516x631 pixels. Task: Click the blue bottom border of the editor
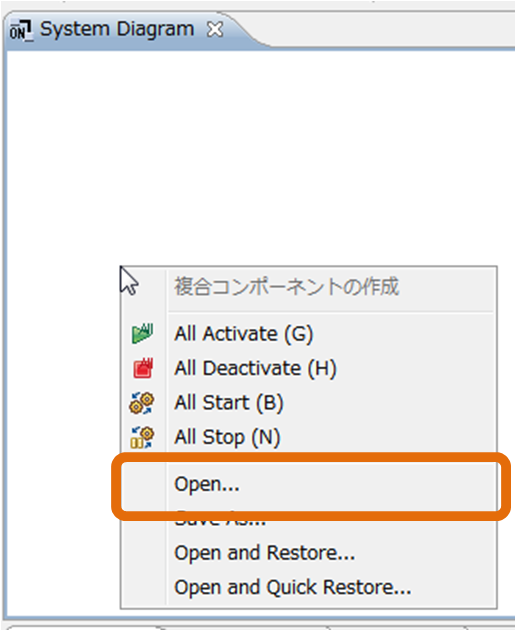260,619
